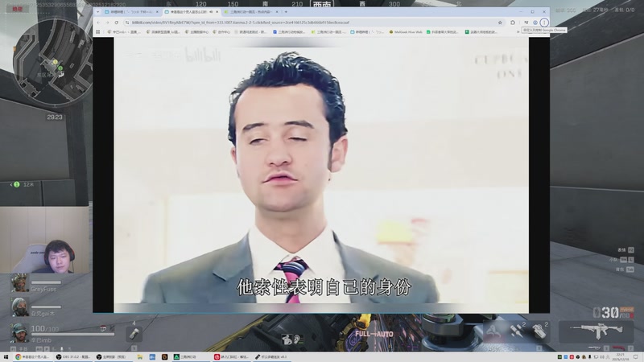This screenshot has width=644, height=362.
Task: Open the blue-icon bookmark left of MeiGeek
Action: (367, 31)
